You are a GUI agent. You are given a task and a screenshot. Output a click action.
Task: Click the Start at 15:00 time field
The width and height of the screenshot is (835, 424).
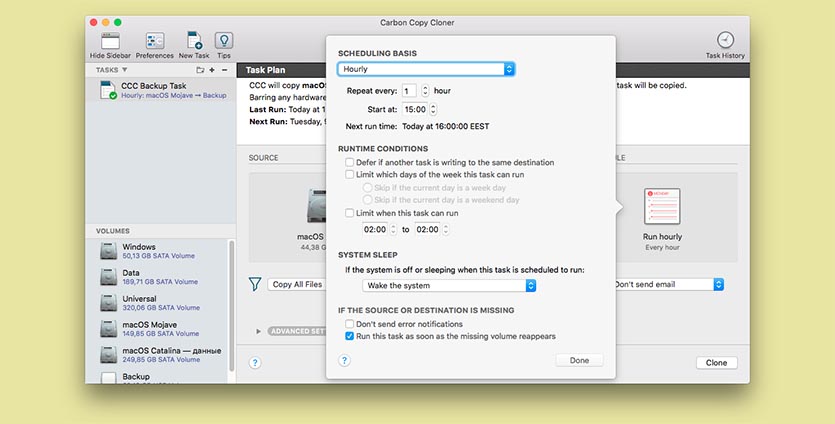click(x=415, y=109)
